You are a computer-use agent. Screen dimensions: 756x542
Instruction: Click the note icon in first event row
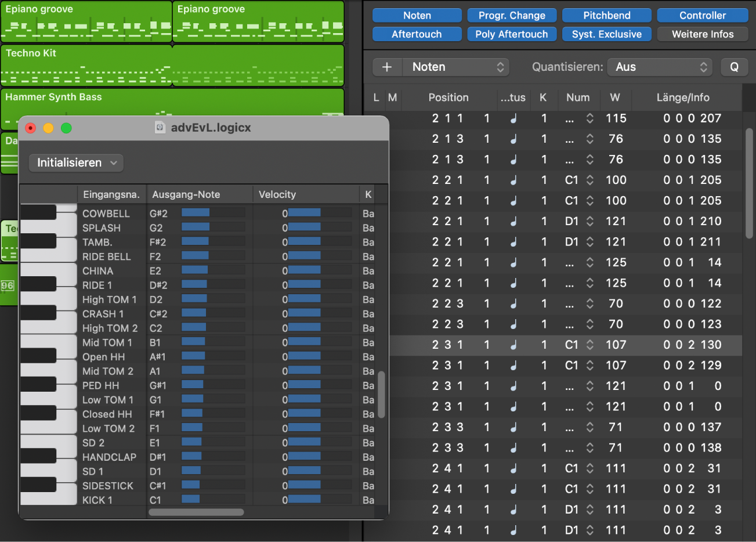pos(513,118)
